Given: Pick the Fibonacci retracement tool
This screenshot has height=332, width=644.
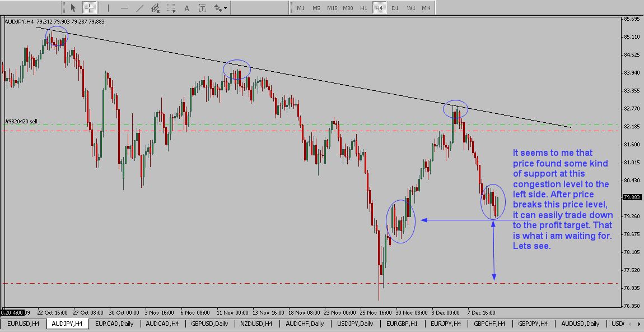Looking at the screenshot, I should click(x=171, y=8).
